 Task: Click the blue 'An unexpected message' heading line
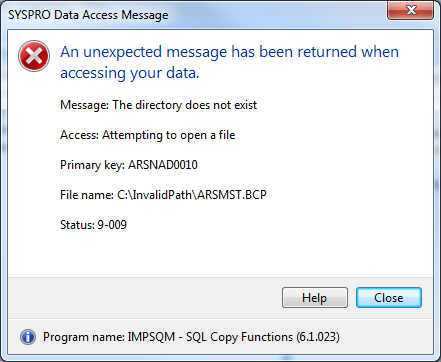229,52
